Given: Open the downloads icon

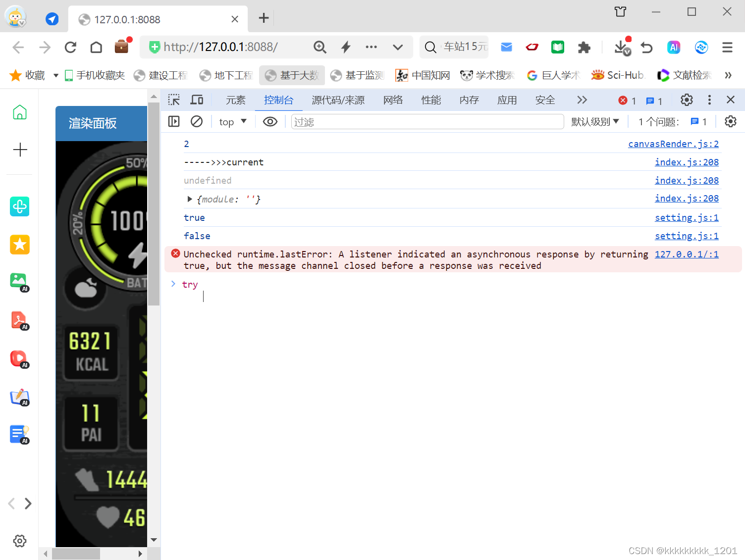Looking at the screenshot, I should click(622, 47).
